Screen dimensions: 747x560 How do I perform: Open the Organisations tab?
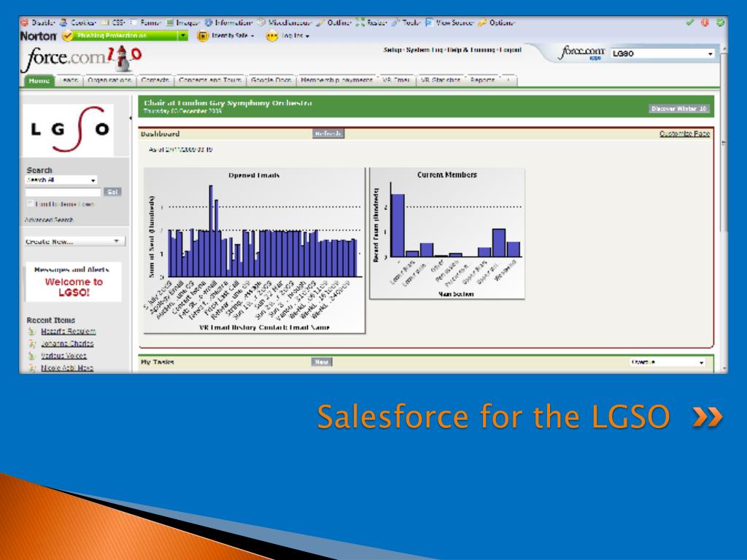click(x=109, y=80)
